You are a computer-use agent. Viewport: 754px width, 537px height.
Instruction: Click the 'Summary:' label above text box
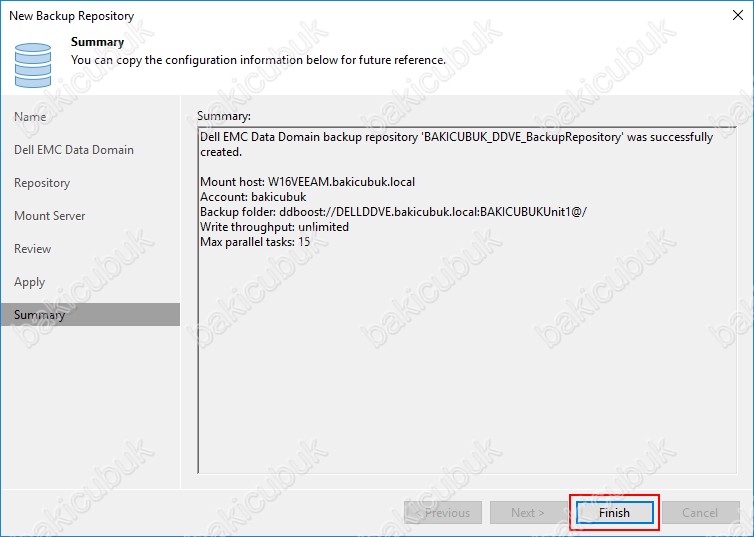coord(224,116)
